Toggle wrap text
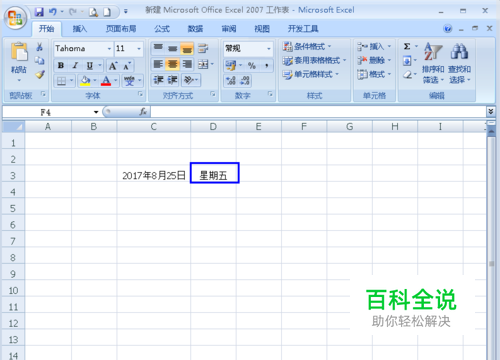 203,48
